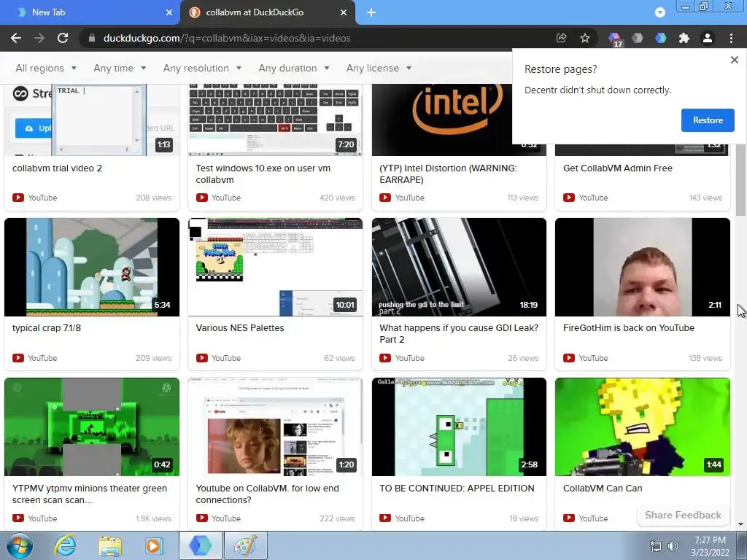Expand the All regions filter
The height and width of the screenshot is (560, 747).
click(x=46, y=68)
